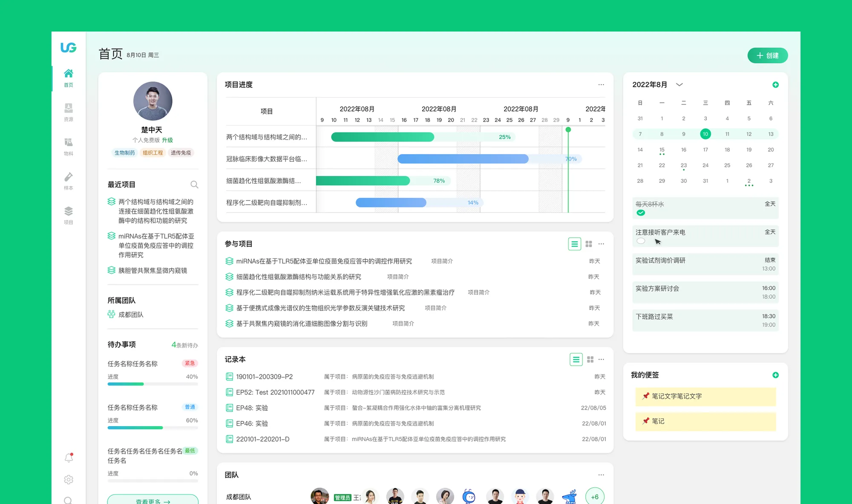Mark 注意接听客户来电 as done

tap(641, 241)
